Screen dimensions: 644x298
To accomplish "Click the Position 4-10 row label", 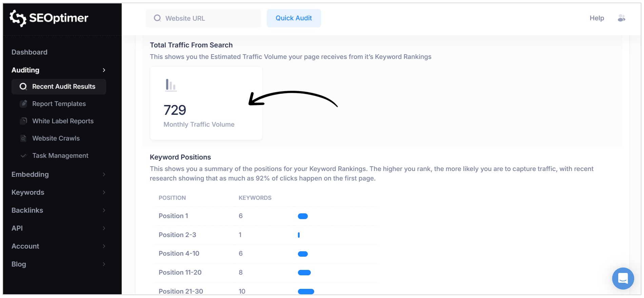I will pyautogui.click(x=179, y=254).
